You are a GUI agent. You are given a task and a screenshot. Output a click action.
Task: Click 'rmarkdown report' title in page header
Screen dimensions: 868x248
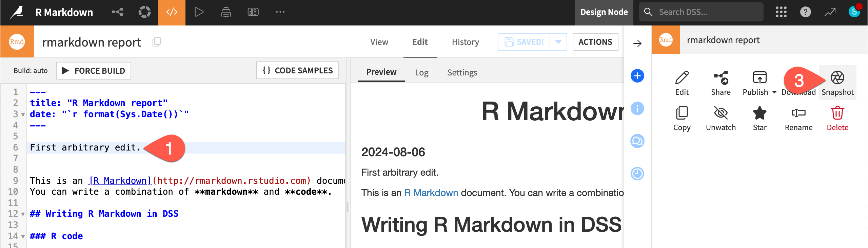(91, 42)
